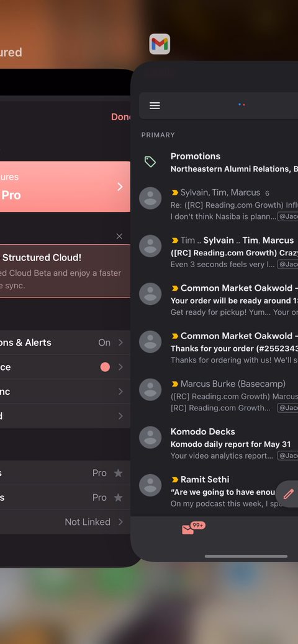
Task: Expand the Notifications & Alerts row chevron
Action: tap(120, 343)
